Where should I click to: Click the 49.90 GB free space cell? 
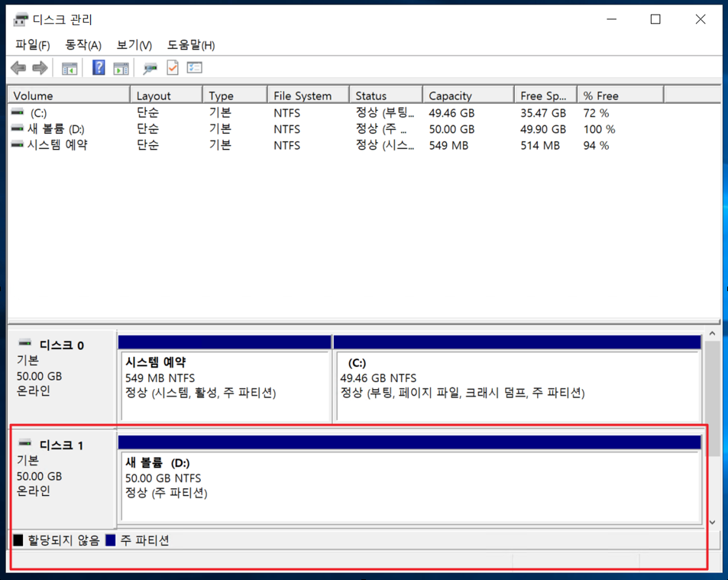click(x=542, y=129)
